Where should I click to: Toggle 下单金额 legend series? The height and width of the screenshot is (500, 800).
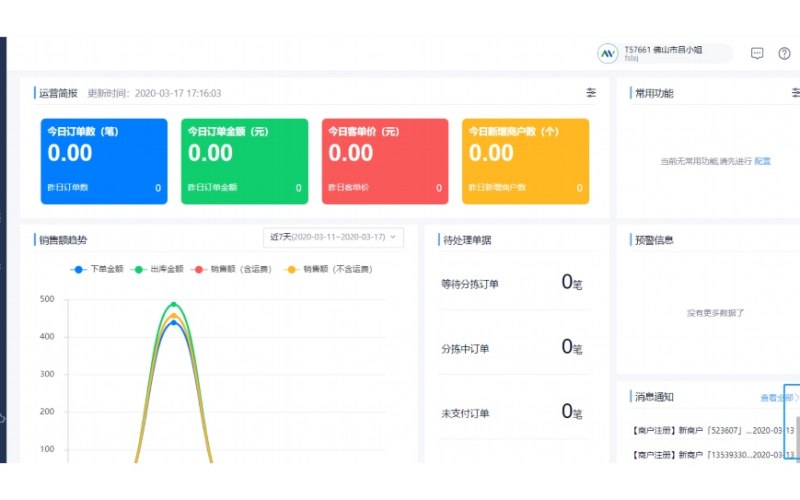[x=97, y=269]
